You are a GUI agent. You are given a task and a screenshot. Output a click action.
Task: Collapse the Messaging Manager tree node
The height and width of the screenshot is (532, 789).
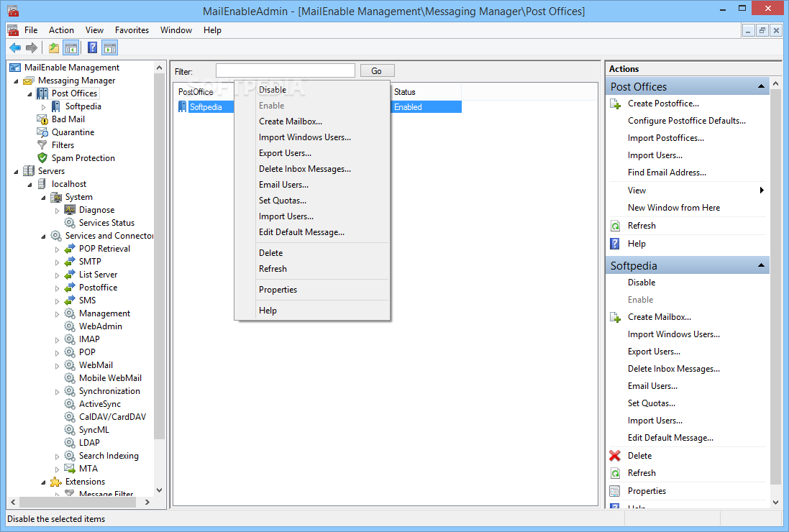tap(16, 81)
